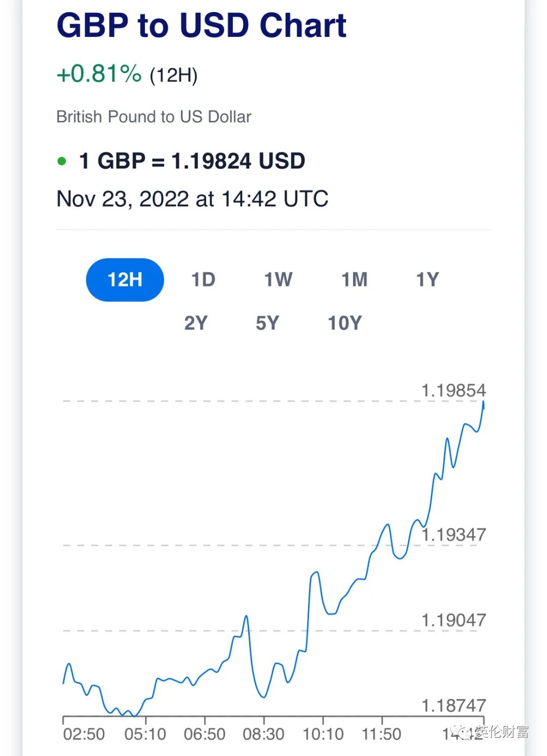The width and height of the screenshot is (547, 756).
Task: Click the 1.19347 price level label
Action: [x=453, y=535]
